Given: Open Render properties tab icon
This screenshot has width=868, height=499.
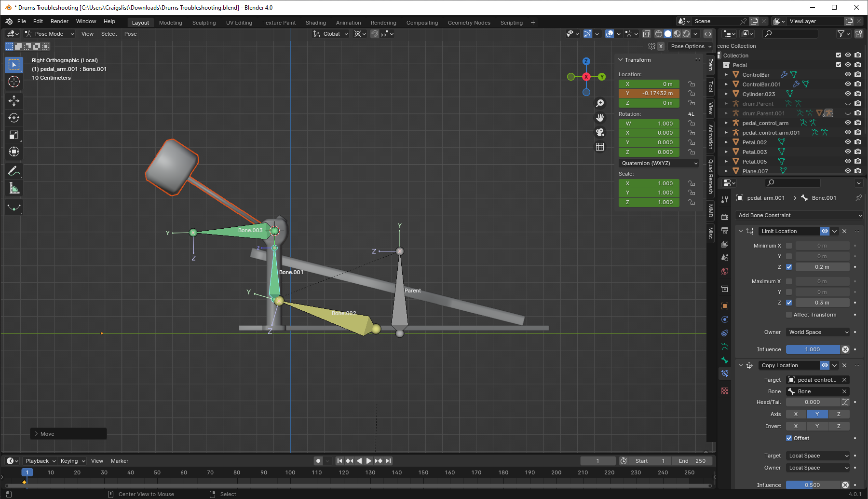Looking at the screenshot, I should (725, 217).
